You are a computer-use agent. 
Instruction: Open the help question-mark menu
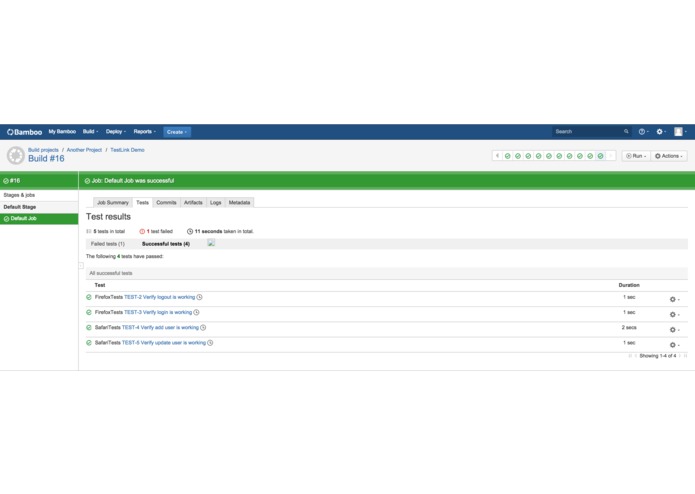[x=644, y=132]
